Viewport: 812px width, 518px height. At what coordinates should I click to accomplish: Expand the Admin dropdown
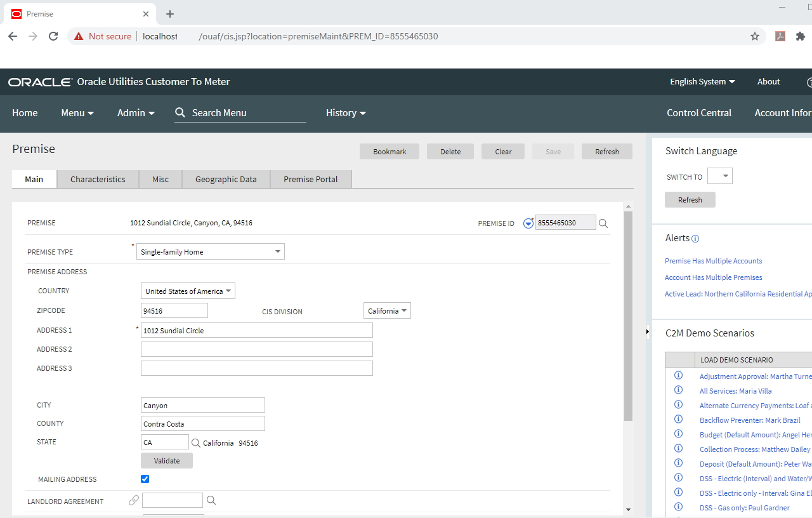coord(136,113)
